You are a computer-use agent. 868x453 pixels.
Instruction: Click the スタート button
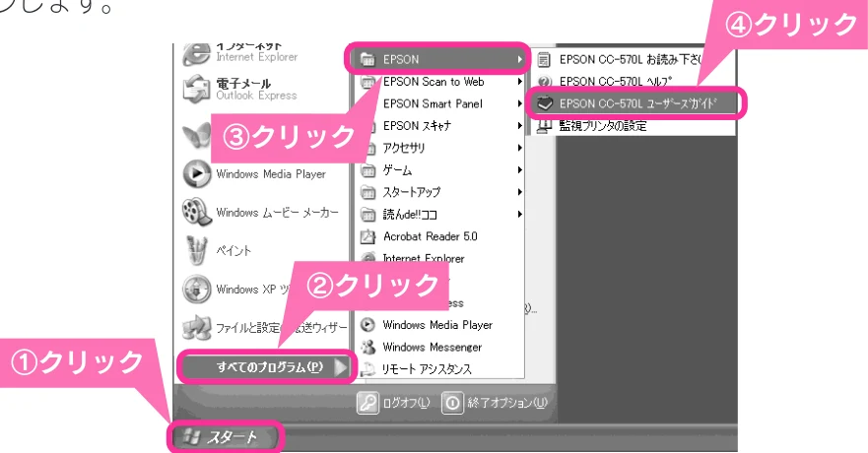click(x=226, y=437)
